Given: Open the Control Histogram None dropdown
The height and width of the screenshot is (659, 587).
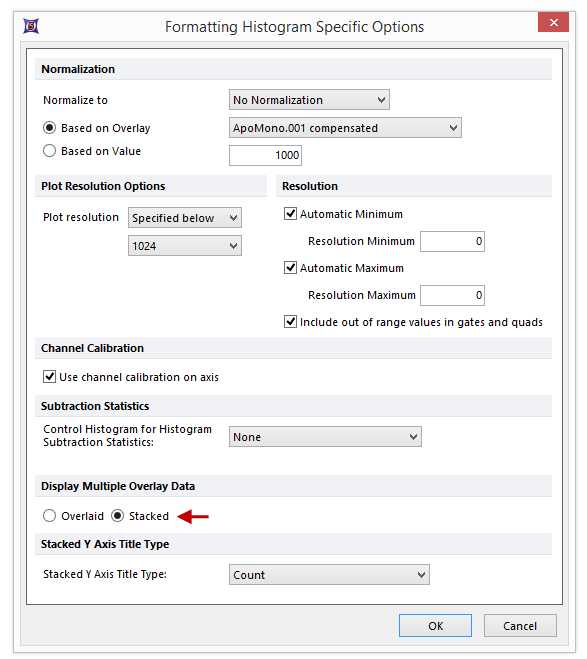Looking at the screenshot, I should 325,437.
